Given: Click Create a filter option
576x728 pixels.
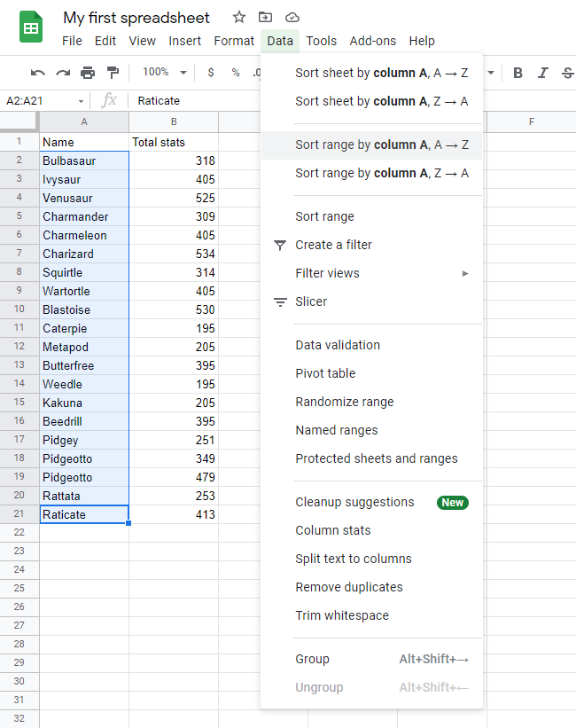Looking at the screenshot, I should [333, 245].
